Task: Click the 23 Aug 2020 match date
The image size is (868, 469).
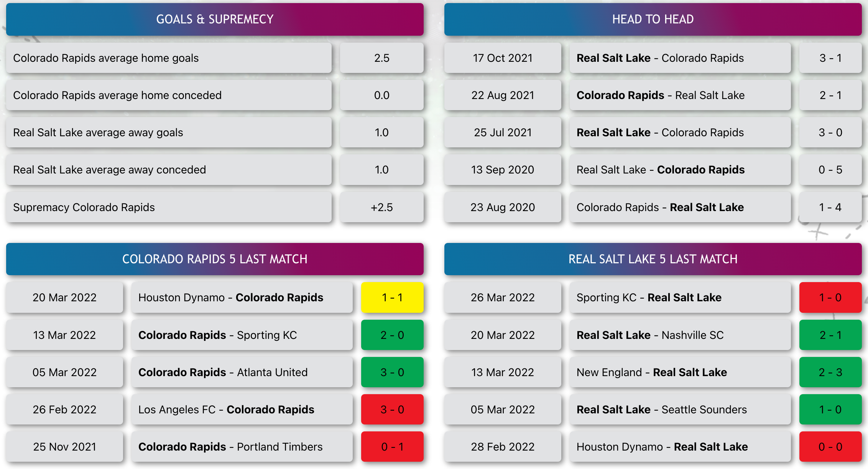Action: pos(503,207)
